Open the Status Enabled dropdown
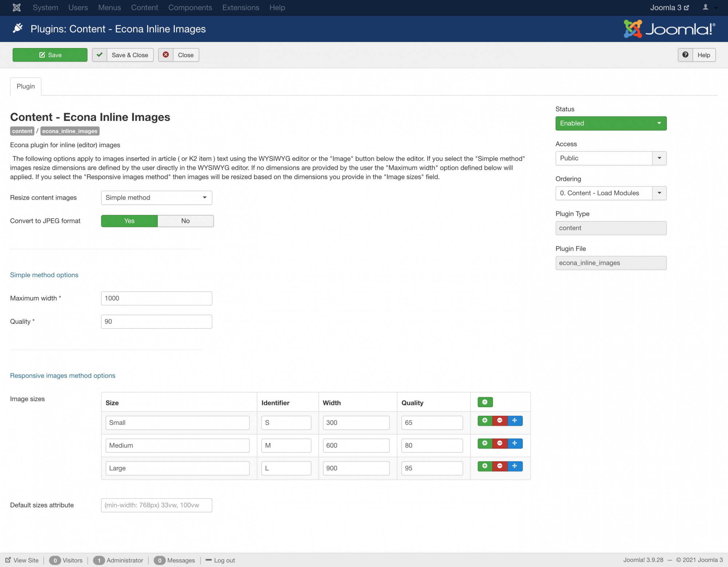 pyautogui.click(x=611, y=123)
